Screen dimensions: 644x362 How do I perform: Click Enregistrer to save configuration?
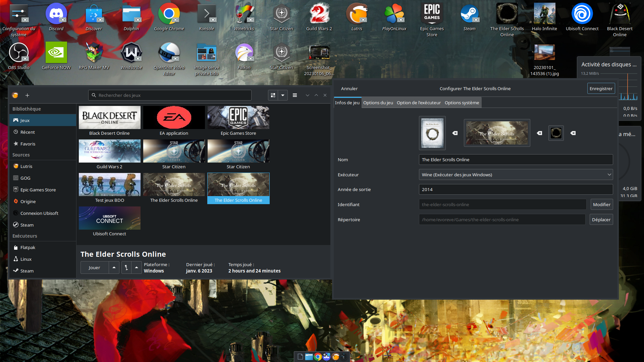point(601,88)
